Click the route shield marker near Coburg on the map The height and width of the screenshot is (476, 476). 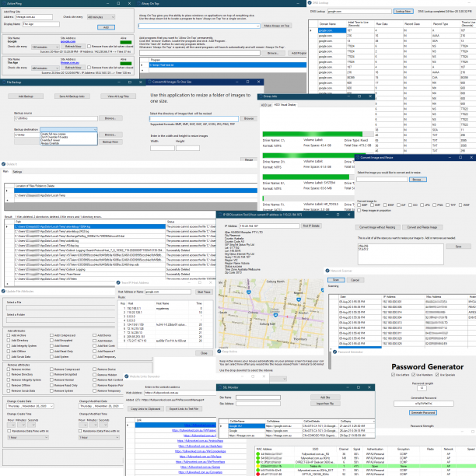pyautogui.click(x=275, y=316)
